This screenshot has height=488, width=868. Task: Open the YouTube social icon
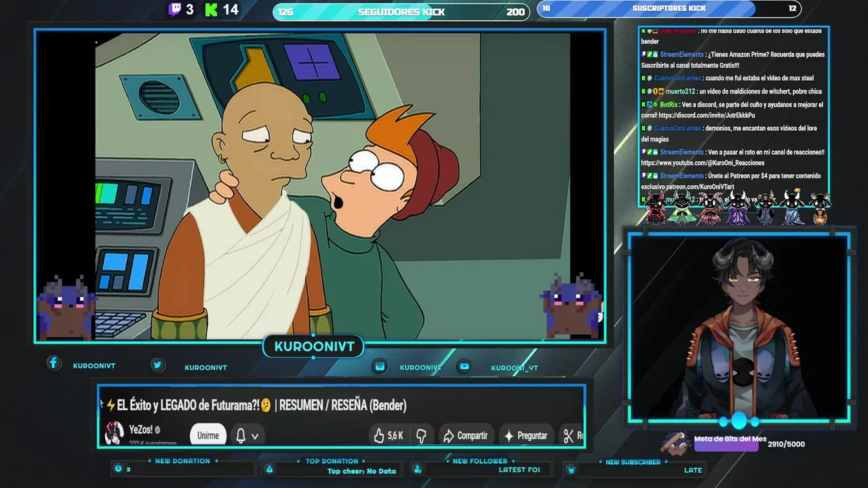[x=465, y=366]
